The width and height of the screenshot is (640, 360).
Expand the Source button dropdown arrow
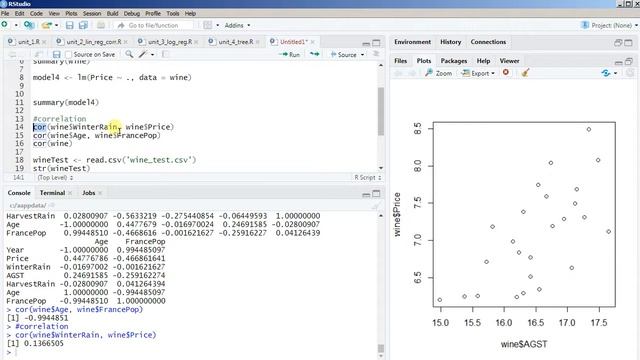362,55
